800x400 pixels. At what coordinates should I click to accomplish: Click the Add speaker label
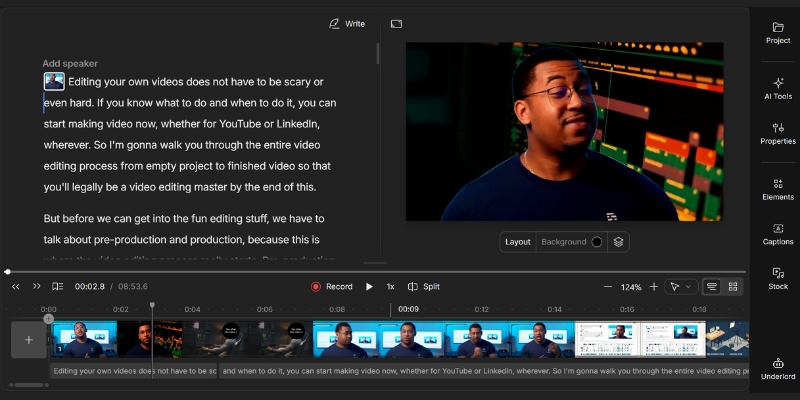point(70,64)
